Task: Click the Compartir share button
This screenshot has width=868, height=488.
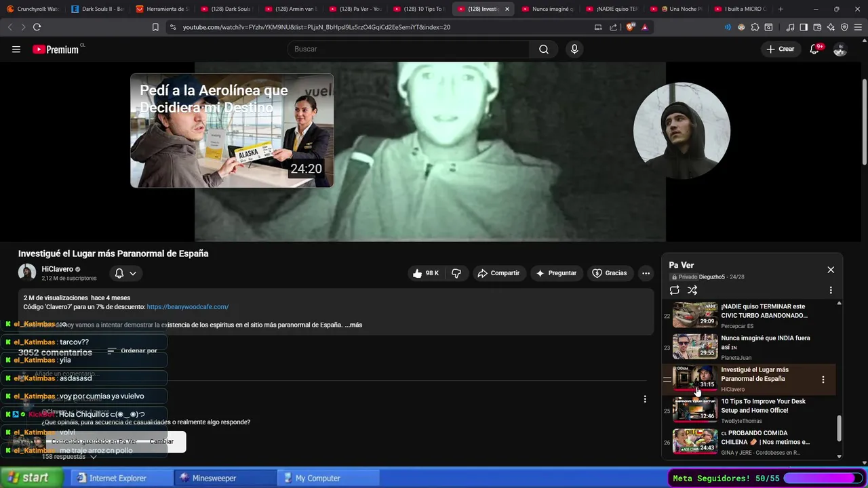Action: click(498, 273)
